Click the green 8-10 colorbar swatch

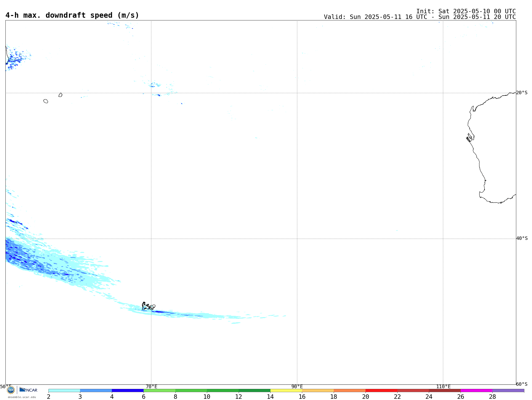pos(191,391)
